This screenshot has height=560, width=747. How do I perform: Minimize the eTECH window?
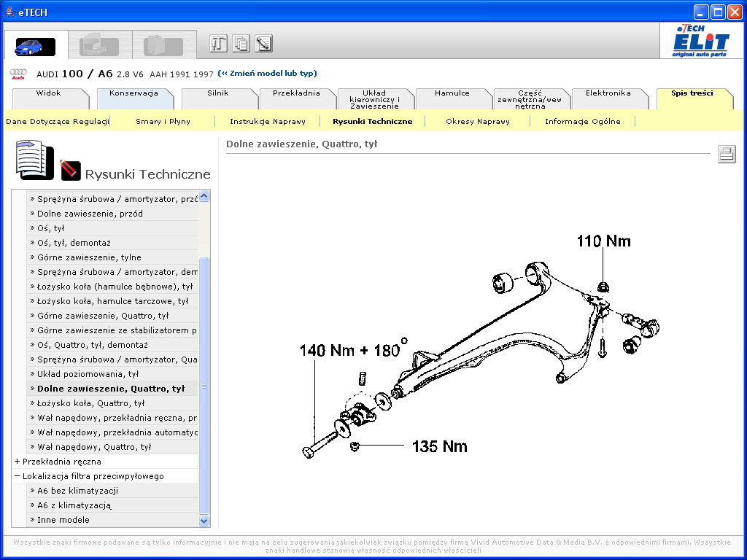(701, 12)
